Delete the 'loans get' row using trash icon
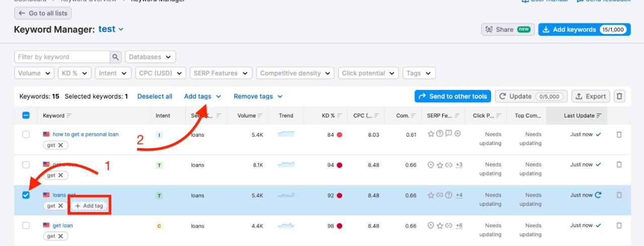The height and width of the screenshot is (246, 644). 619,195
